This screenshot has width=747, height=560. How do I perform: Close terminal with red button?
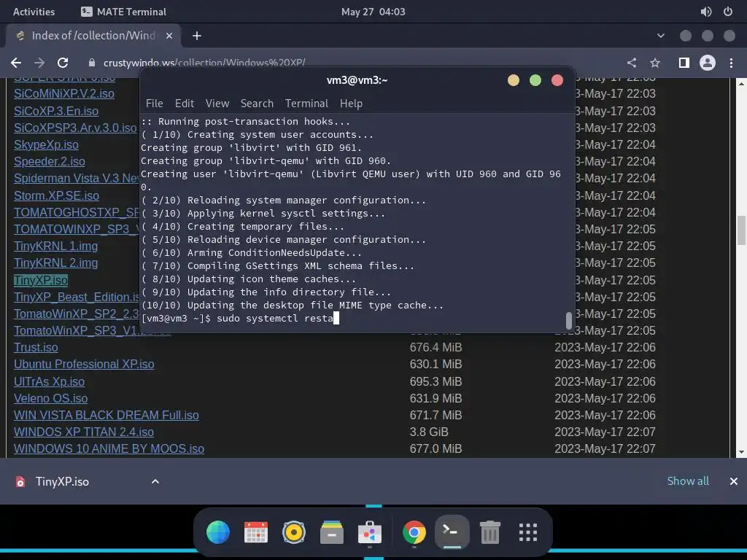click(x=557, y=80)
